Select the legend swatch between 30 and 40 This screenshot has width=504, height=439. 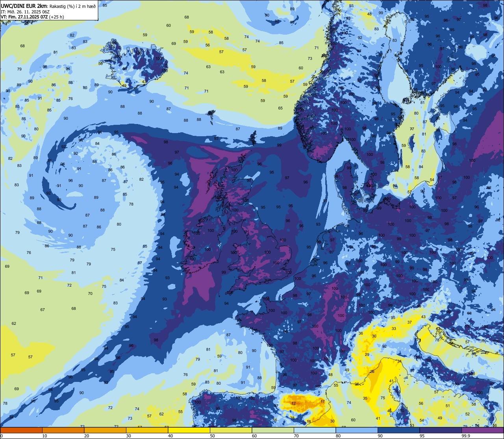point(147,430)
